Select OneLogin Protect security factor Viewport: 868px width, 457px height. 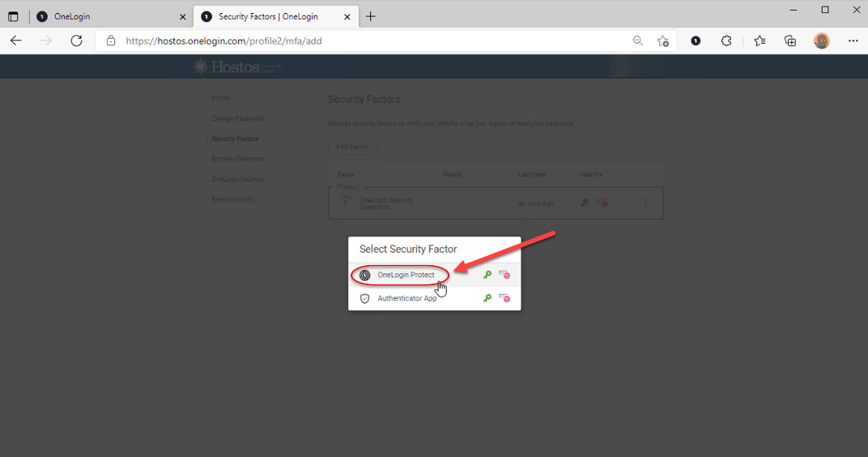435,275
